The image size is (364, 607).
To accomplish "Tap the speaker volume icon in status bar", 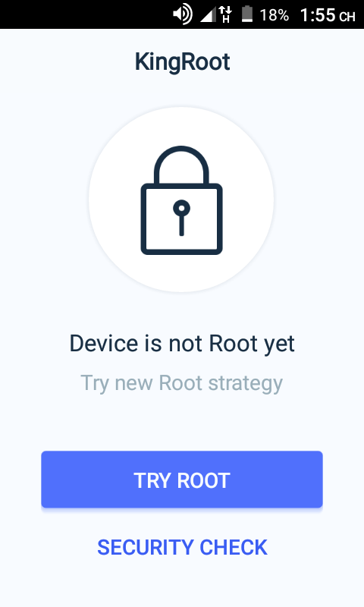I will pos(182,14).
